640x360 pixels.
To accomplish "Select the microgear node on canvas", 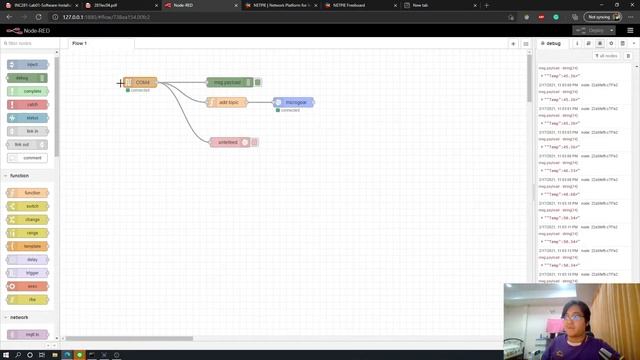I will coord(293,102).
